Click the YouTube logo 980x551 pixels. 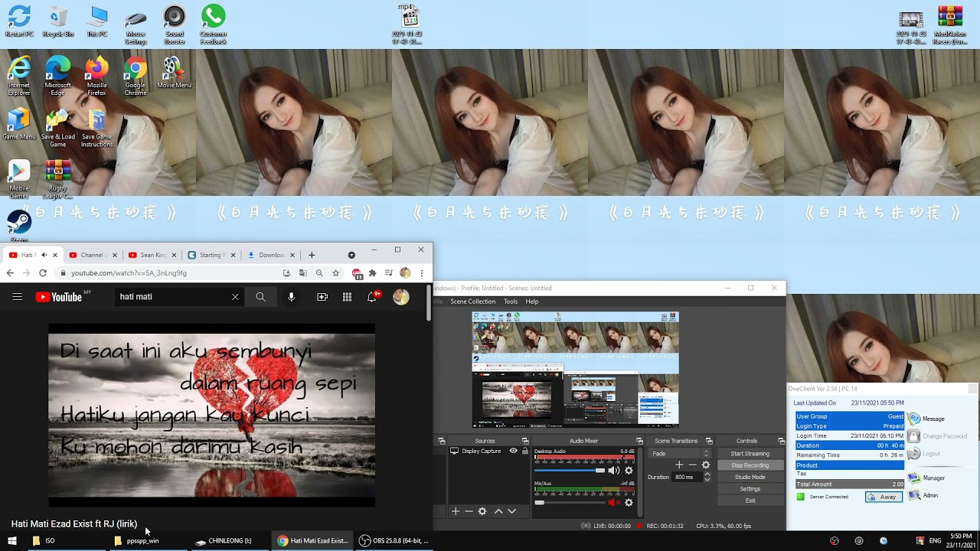59,297
